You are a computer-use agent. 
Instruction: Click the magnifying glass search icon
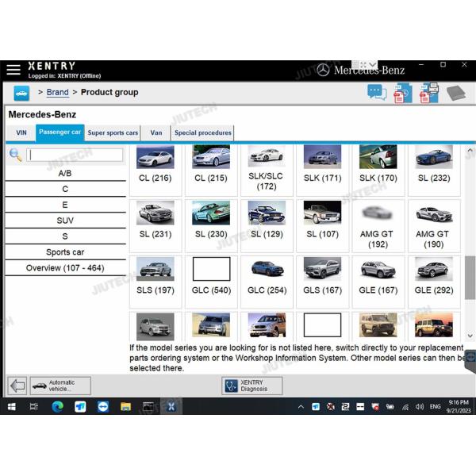(15, 155)
